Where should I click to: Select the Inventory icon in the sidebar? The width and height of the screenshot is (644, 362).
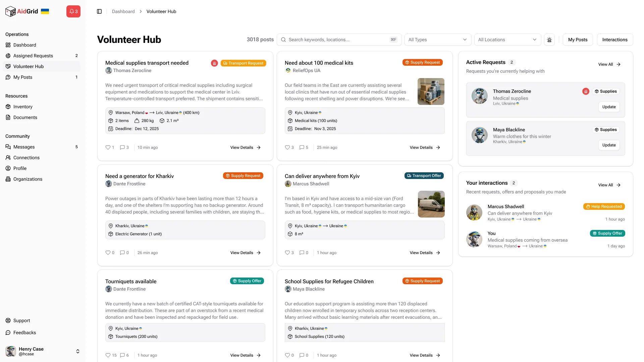8,107
